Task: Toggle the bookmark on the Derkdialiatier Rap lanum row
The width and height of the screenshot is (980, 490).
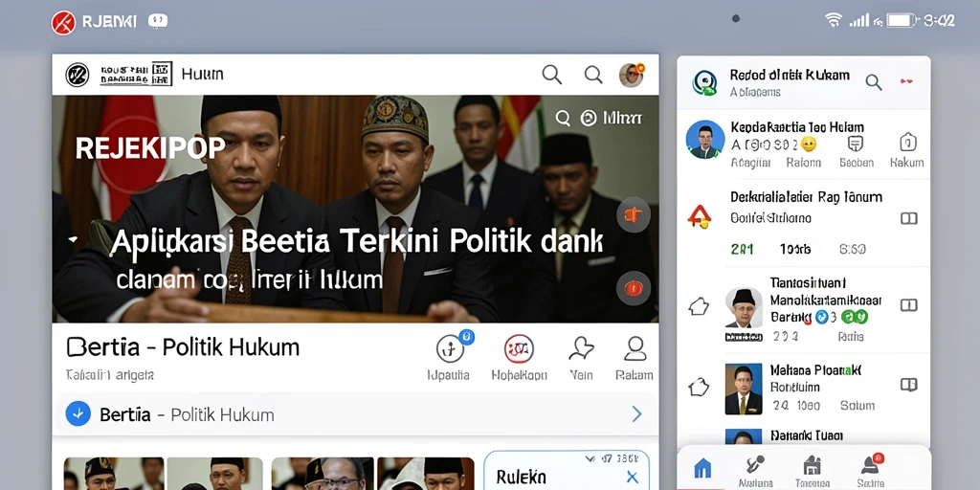Action: (908, 218)
